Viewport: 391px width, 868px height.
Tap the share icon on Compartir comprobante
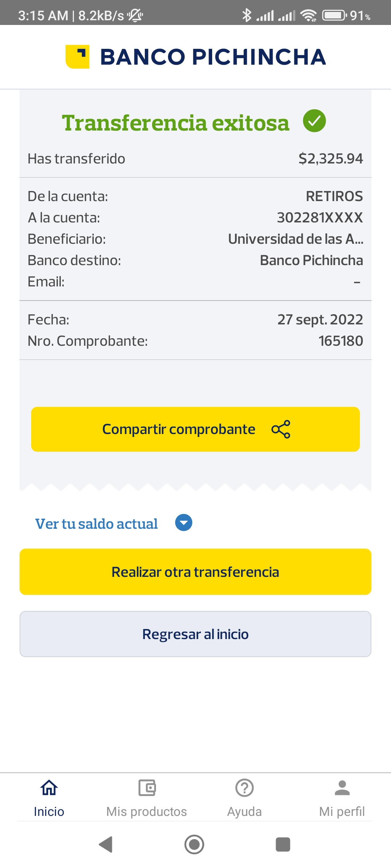pos(281,429)
